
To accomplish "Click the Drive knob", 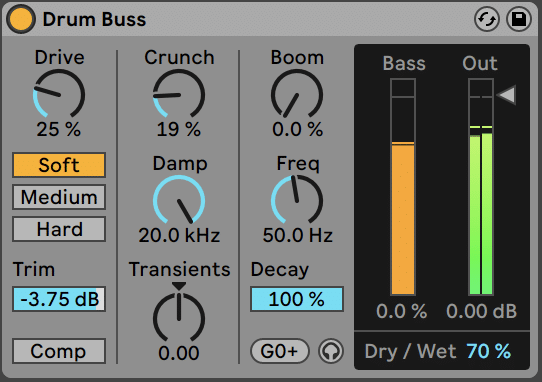I will (x=59, y=95).
